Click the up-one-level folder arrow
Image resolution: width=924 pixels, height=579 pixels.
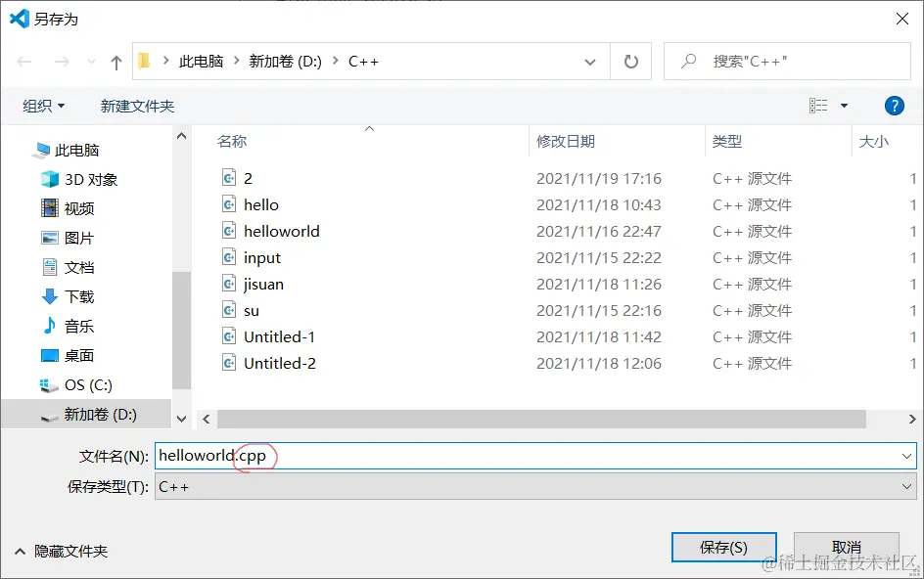[x=115, y=60]
